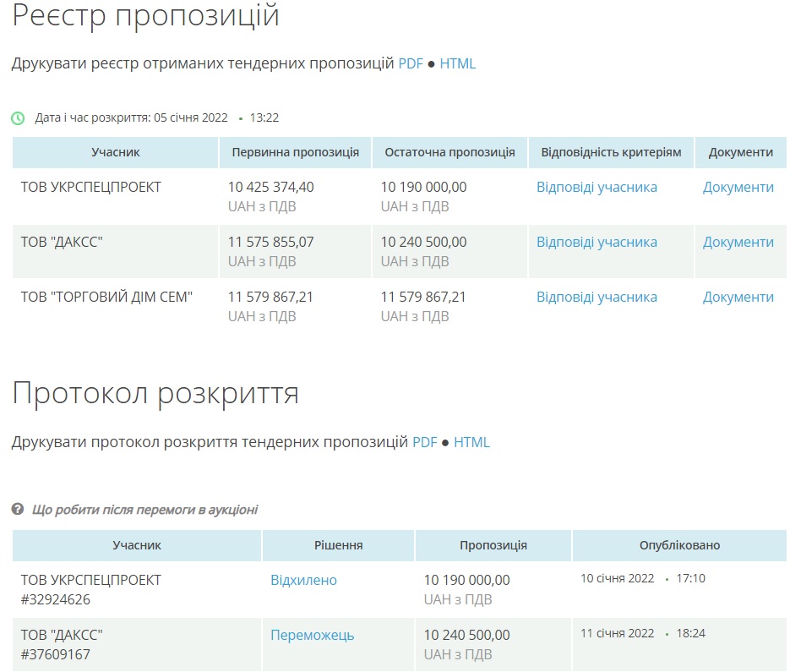This screenshot has height=672, width=790.
Task: Click the initial bid 11 575 855,07
Action: coord(270,242)
